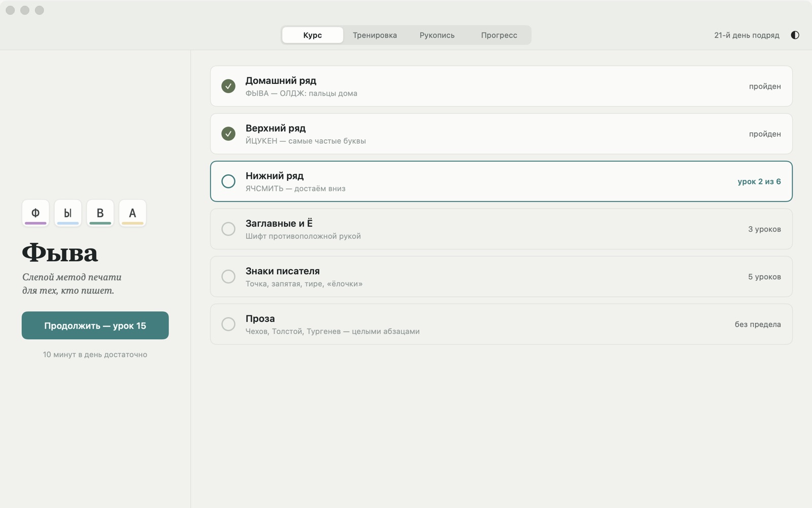The width and height of the screenshot is (812, 508).
Task: Open the урок 2 из 6 progress label
Action: (759, 181)
